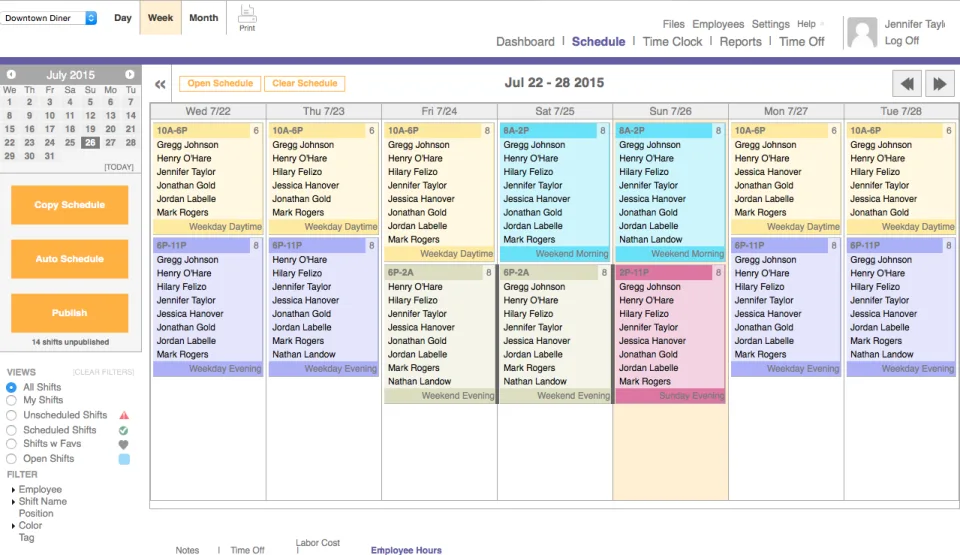Click the Auto Schedule button

[x=69, y=259]
